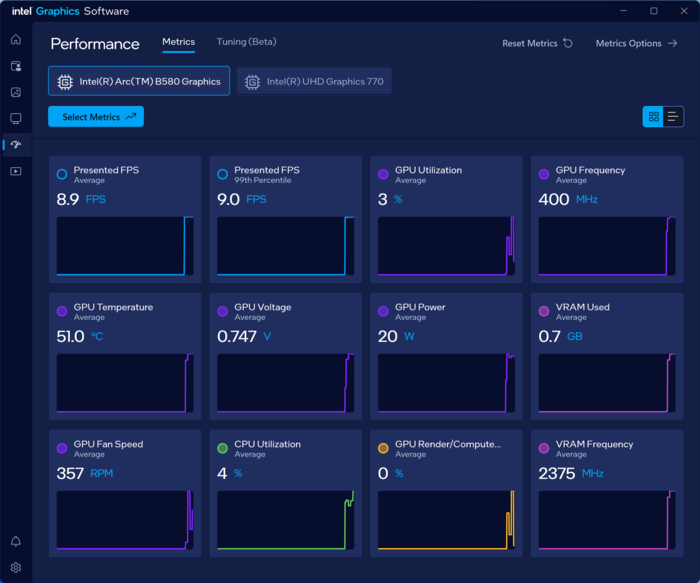
Task: Select the Metrics tab
Action: [x=179, y=42]
